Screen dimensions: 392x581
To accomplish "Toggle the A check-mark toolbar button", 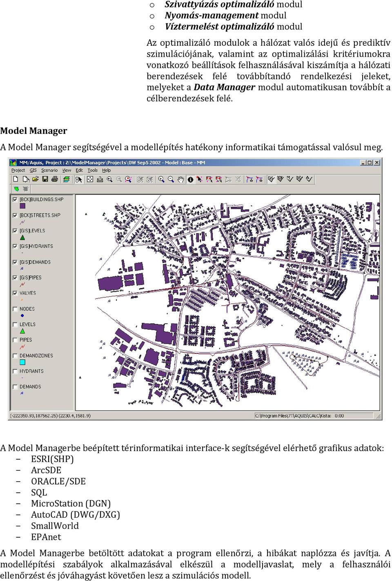I will (309, 179).
